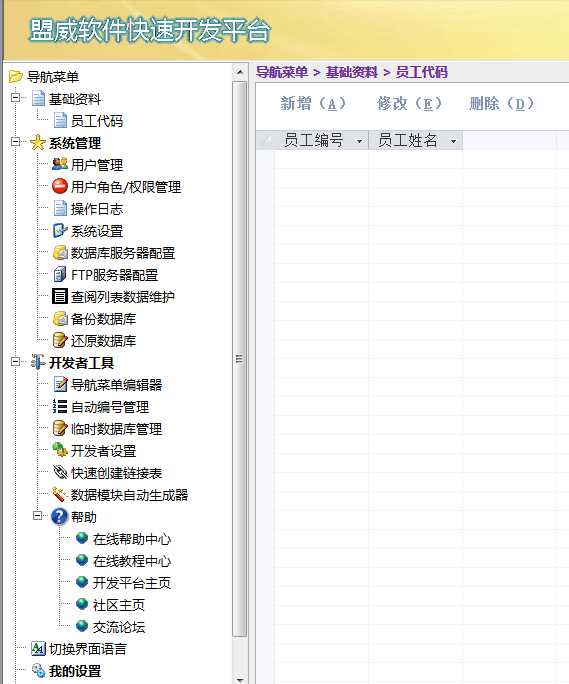Collapse the 帮助 subtree
The height and width of the screenshot is (684, 569).
pos(38,516)
